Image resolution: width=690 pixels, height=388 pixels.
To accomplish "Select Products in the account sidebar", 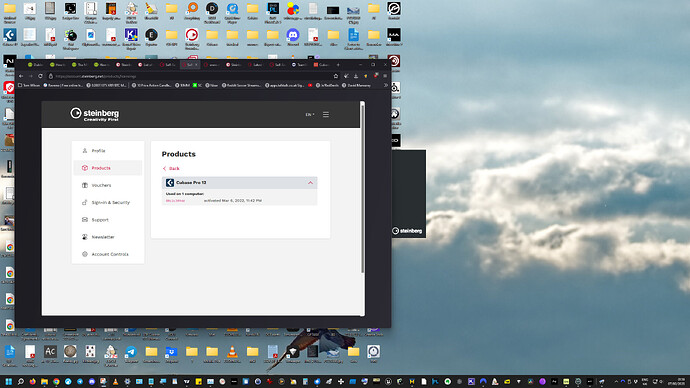I will pyautogui.click(x=108, y=168).
